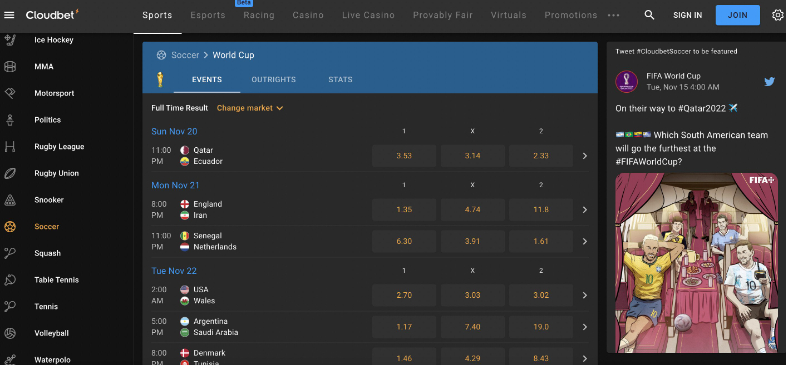
Task: Bet on Ecuador win at 2.33
Action: tap(541, 156)
